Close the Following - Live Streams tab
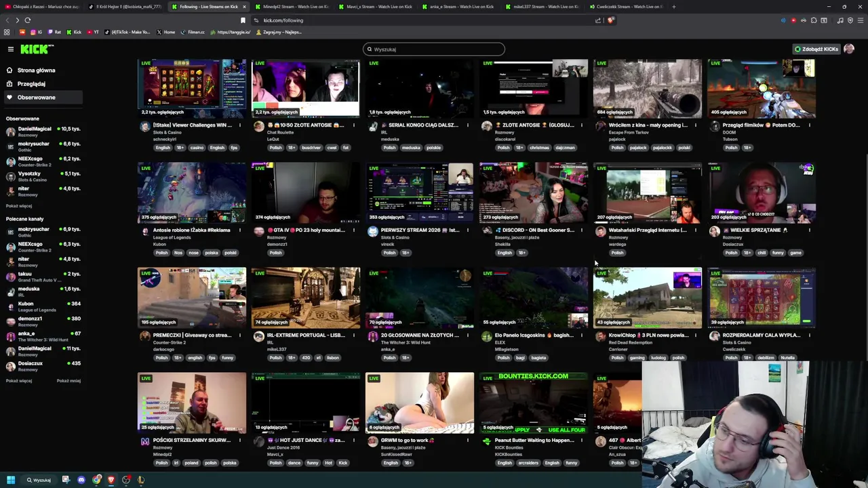The height and width of the screenshot is (488, 868). point(244,7)
